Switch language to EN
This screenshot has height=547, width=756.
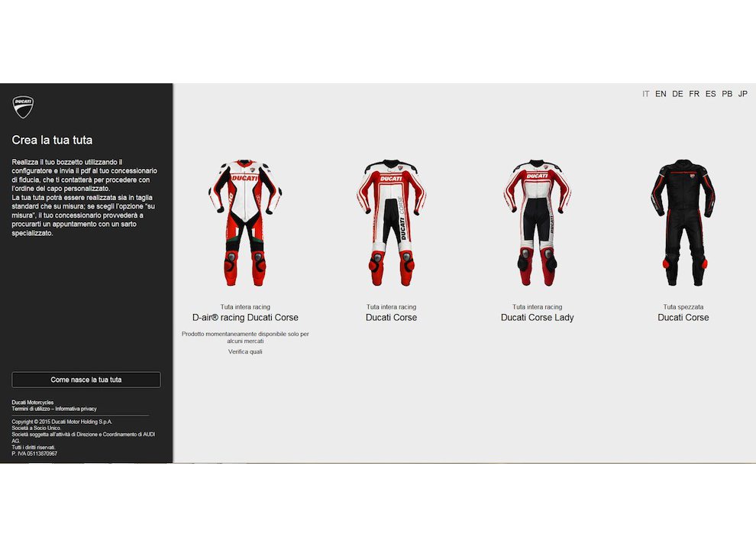[x=661, y=94]
